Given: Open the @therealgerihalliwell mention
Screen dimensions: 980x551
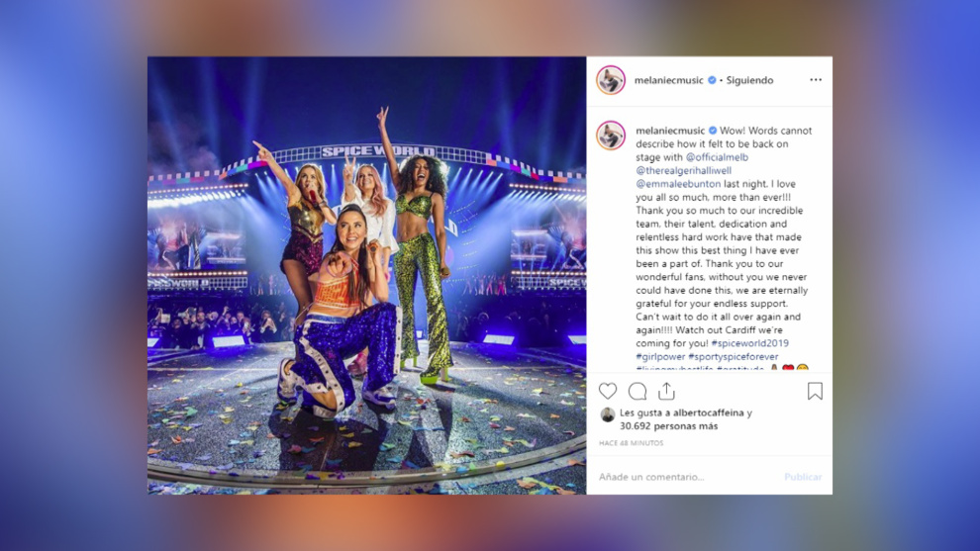Looking at the screenshot, I should (x=684, y=170).
